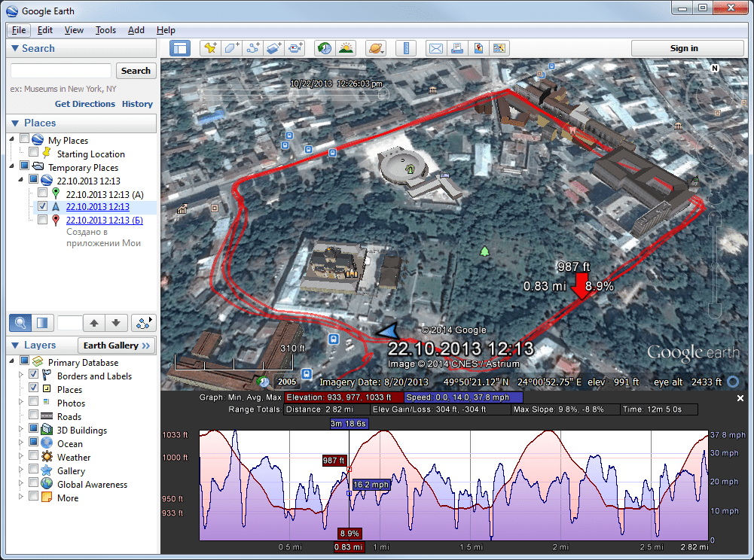
Task: Toggle the sidebar visibility
Action: tap(179, 47)
